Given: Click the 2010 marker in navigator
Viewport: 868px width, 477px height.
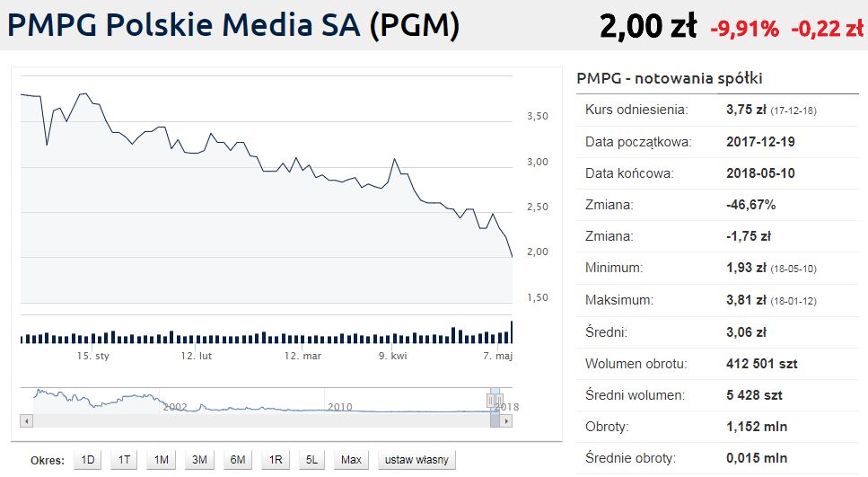Looking at the screenshot, I should coord(339,407).
